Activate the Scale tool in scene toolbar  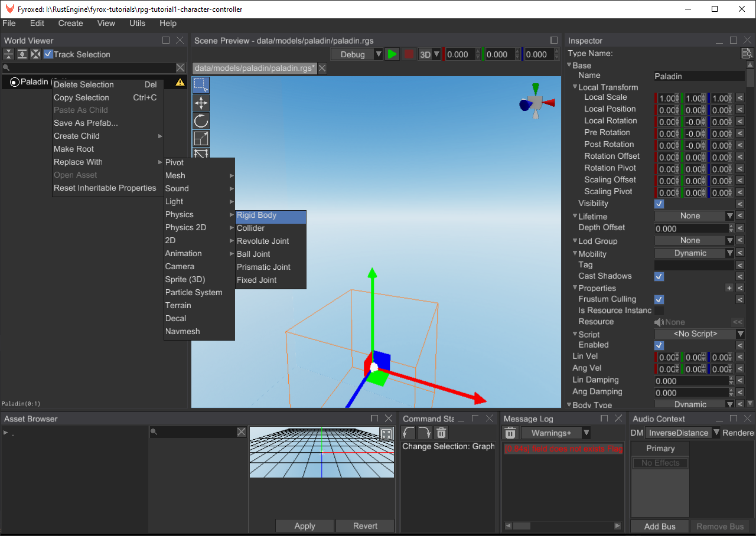[x=201, y=139]
